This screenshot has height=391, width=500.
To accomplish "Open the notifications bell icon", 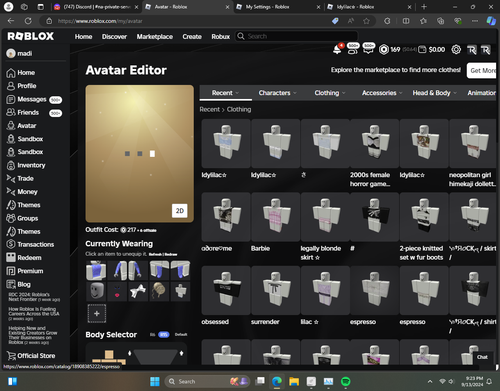I will [337, 49].
